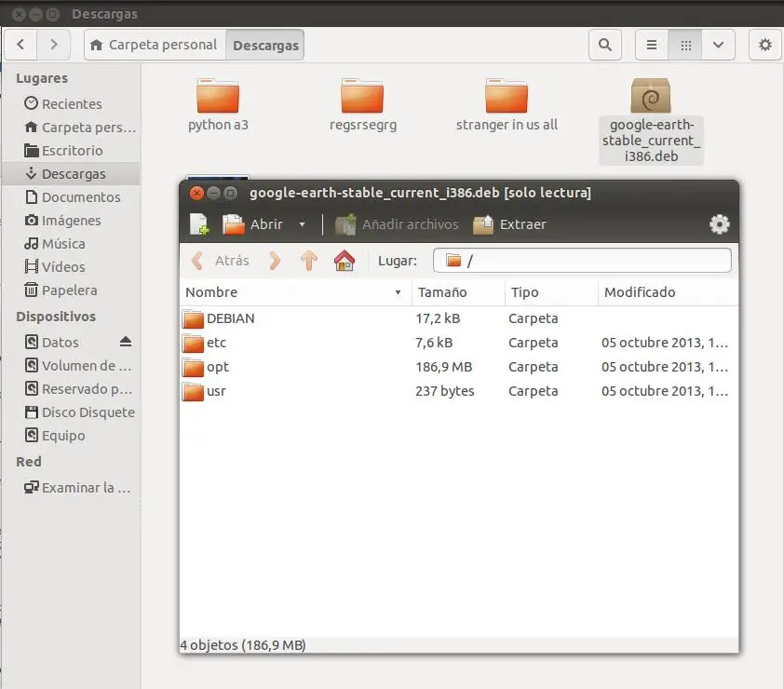Image resolution: width=784 pixels, height=689 pixels.
Task: Select the usr folder row
Action: [x=459, y=391]
